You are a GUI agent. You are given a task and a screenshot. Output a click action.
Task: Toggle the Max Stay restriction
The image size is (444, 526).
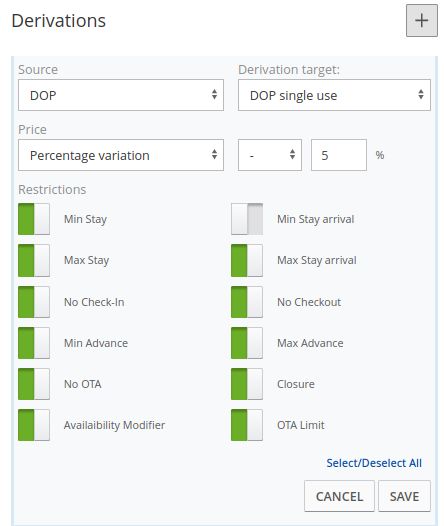34,260
